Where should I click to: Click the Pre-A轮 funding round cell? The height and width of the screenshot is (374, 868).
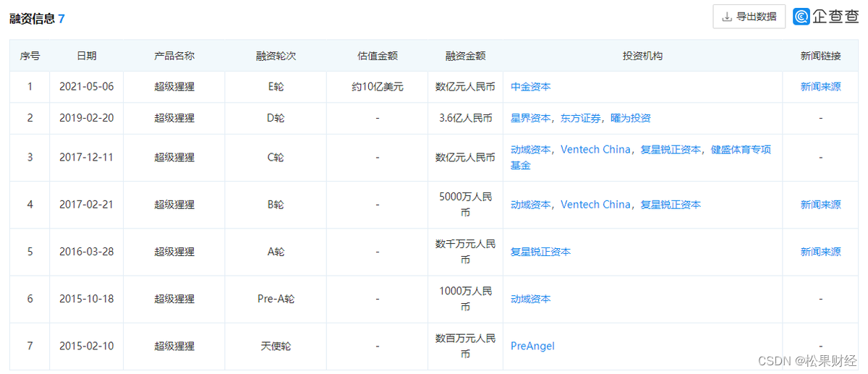pyautogui.click(x=276, y=299)
